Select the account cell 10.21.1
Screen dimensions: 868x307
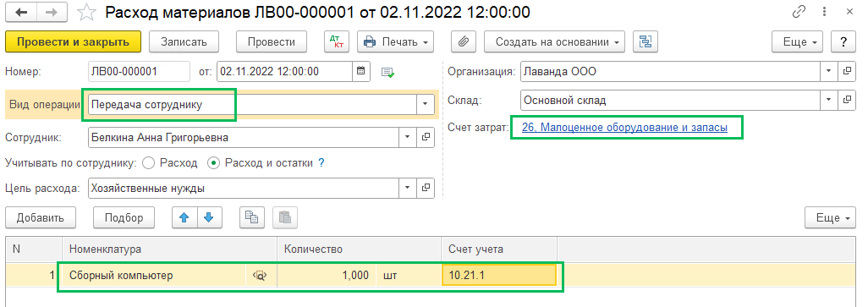click(499, 276)
